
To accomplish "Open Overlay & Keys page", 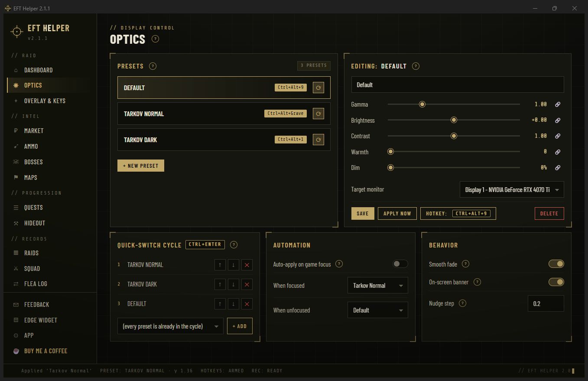I will tap(50, 101).
